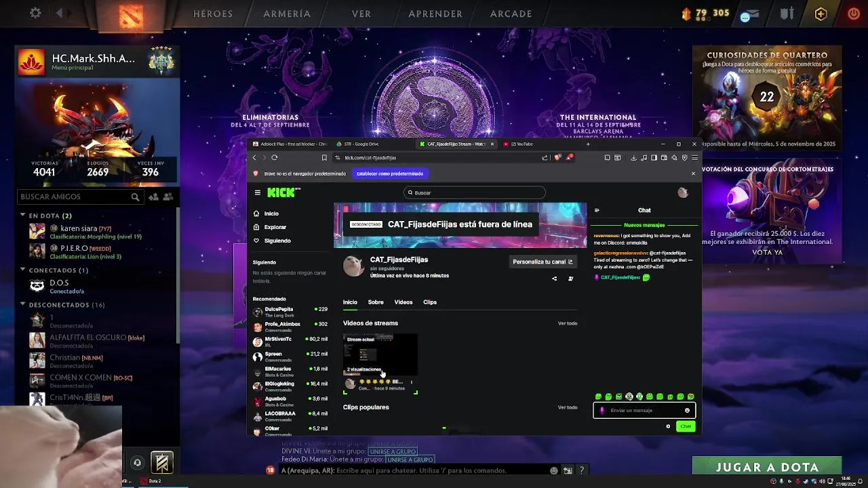The width and height of the screenshot is (868, 488).
Task: Open the Dota Plus gold badge icon
Action: 821,14
